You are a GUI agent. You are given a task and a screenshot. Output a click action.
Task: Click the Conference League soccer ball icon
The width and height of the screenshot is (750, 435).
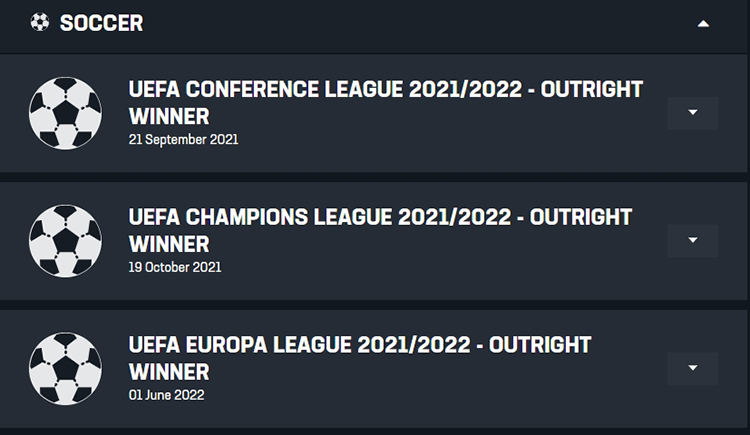click(65, 113)
